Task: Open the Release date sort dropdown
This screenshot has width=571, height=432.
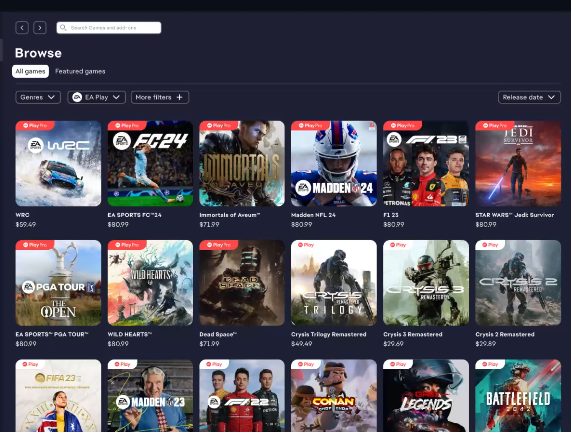Action: point(529,97)
